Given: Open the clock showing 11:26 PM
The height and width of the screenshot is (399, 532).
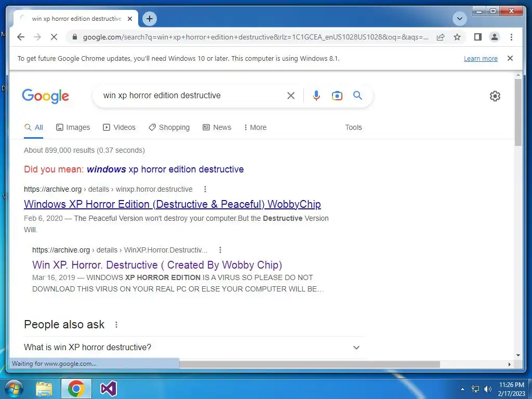Looking at the screenshot, I should tap(512, 389).
